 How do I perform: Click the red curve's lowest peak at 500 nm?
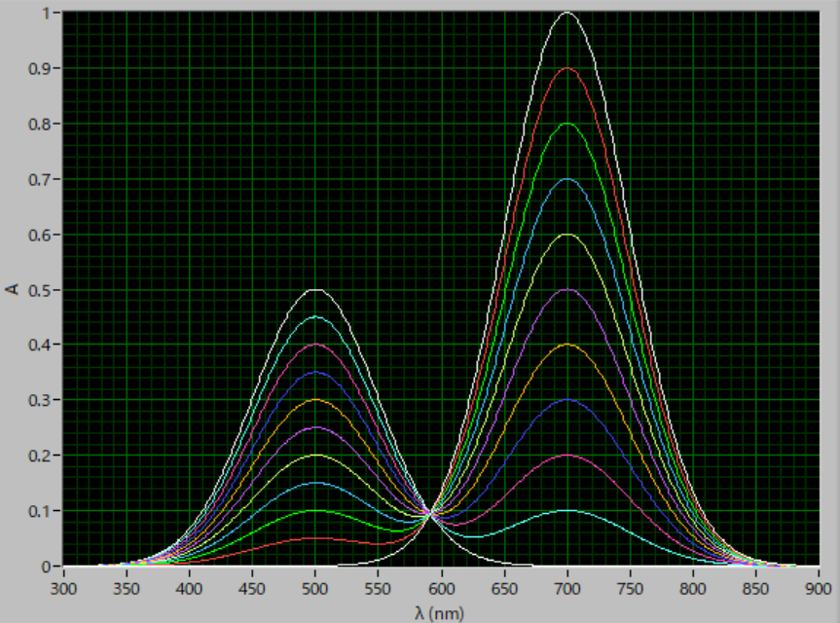coord(315,538)
